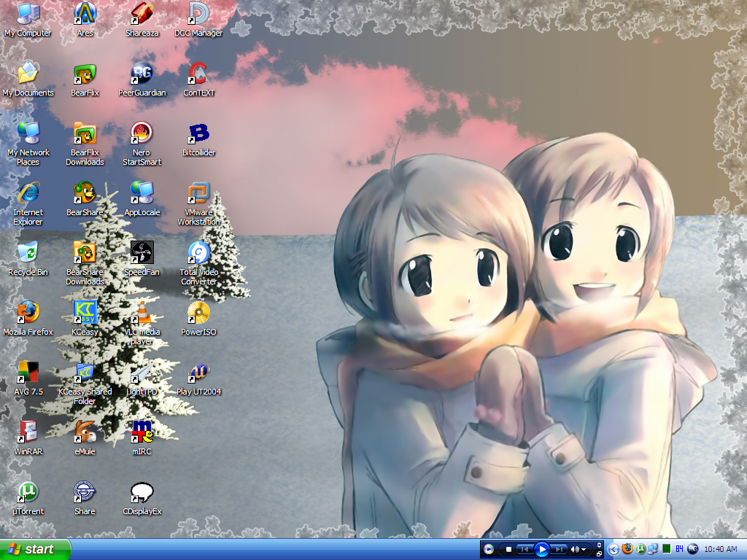This screenshot has height=560, width=747.
Task: Click the eMule shortcut
Action: click(85, 438)
